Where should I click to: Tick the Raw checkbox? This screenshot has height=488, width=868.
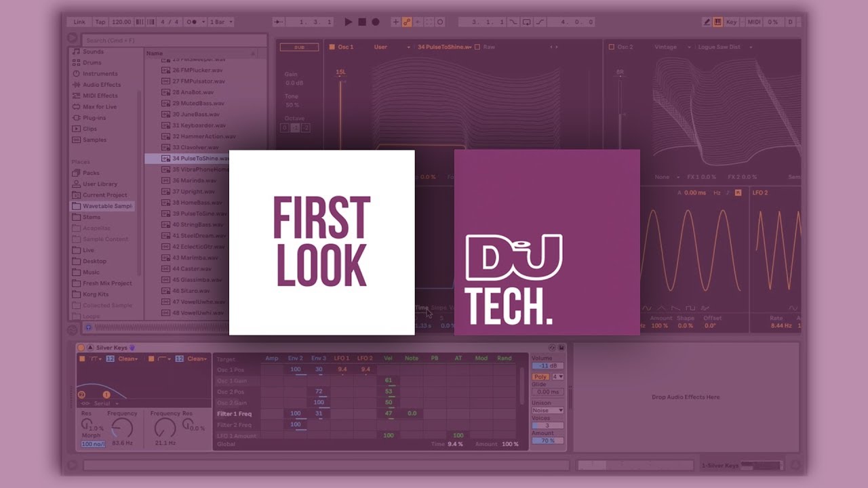(477, 47)
